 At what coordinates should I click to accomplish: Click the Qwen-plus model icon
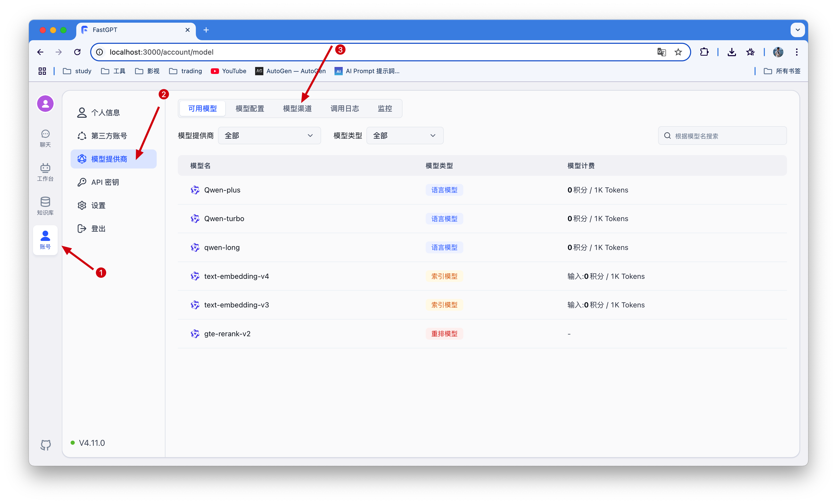(195, 190)
